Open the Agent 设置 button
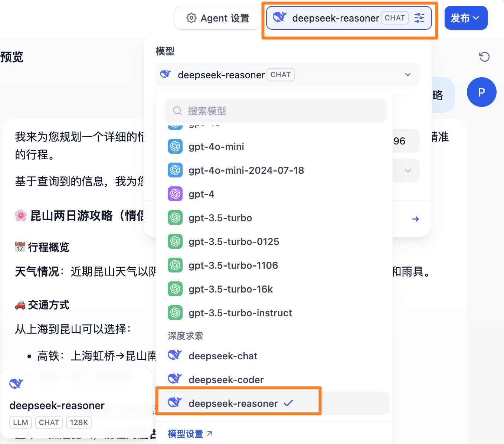Screen dimensions: 504x444 pyautogui.click(x=217, y=18)
